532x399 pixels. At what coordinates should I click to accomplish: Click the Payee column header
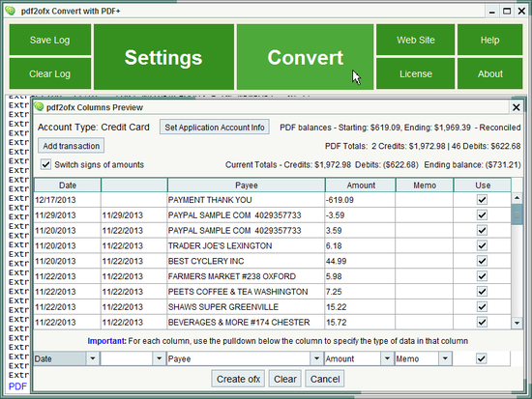(247, 185)
